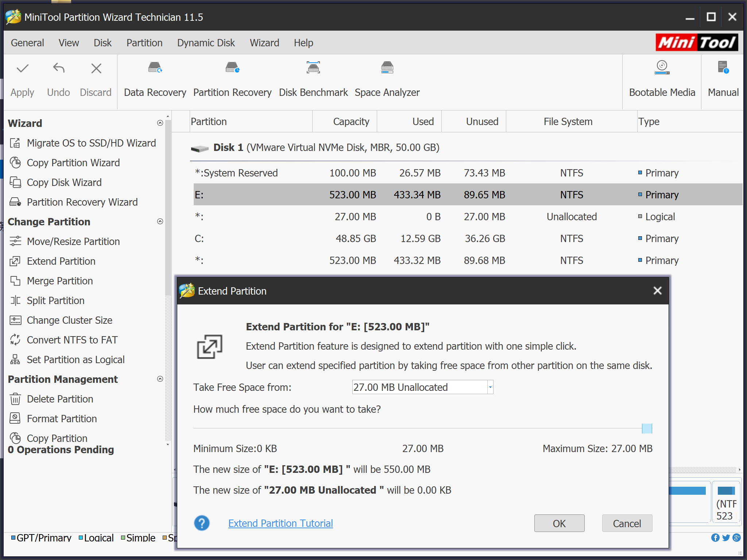Screen dimensions: 747x560
Task: Open the Twitter share icon
Action: point(726,537)
